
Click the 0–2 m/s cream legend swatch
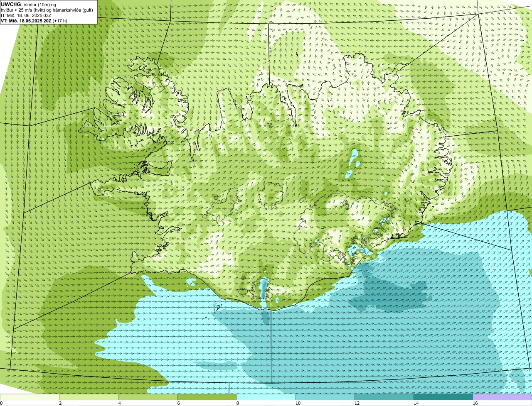pos(30,397)
